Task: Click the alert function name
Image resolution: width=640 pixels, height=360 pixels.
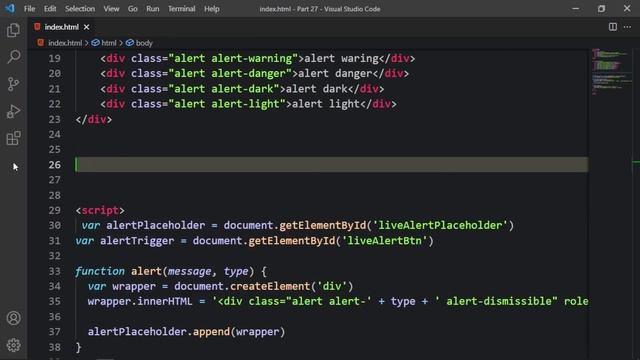Action: coord(146,271)
